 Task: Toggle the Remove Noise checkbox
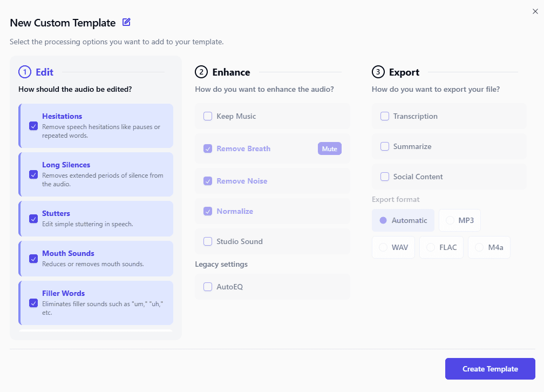coord(208,181)
